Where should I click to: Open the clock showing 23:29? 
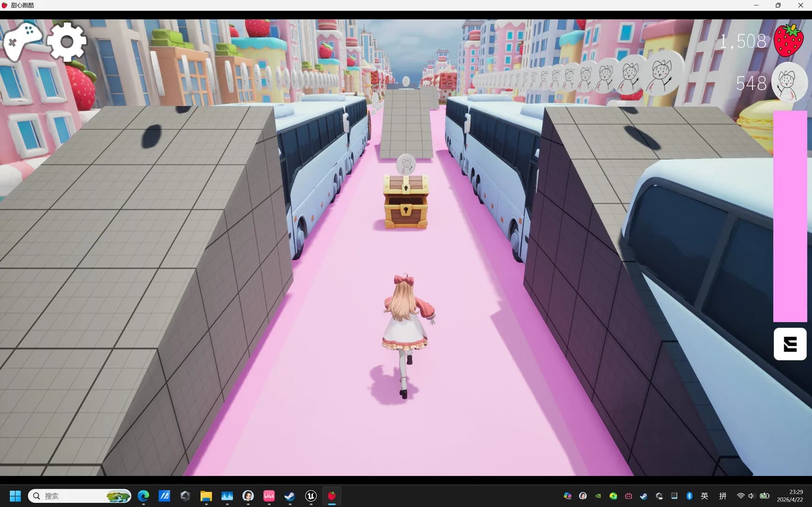pos(790,496)
